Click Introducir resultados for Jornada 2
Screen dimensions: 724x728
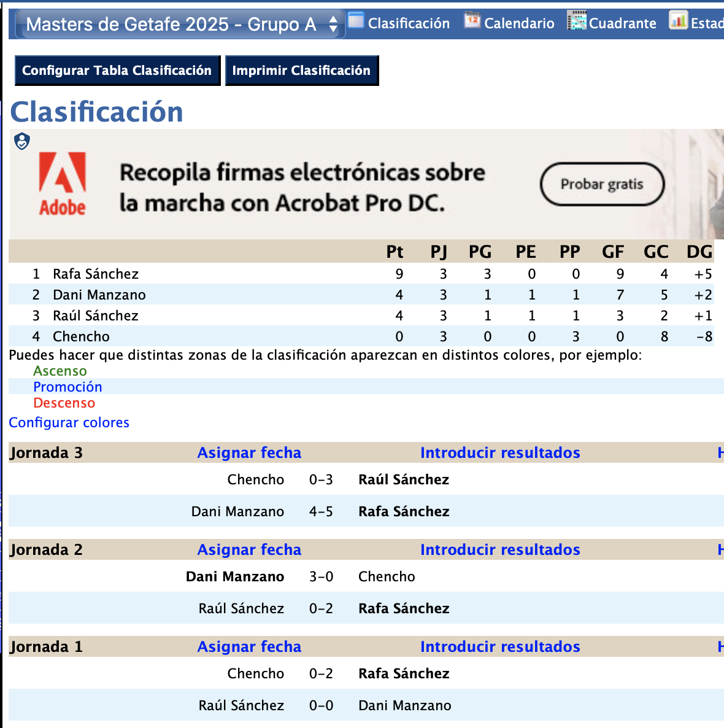[x=500, y=549]
